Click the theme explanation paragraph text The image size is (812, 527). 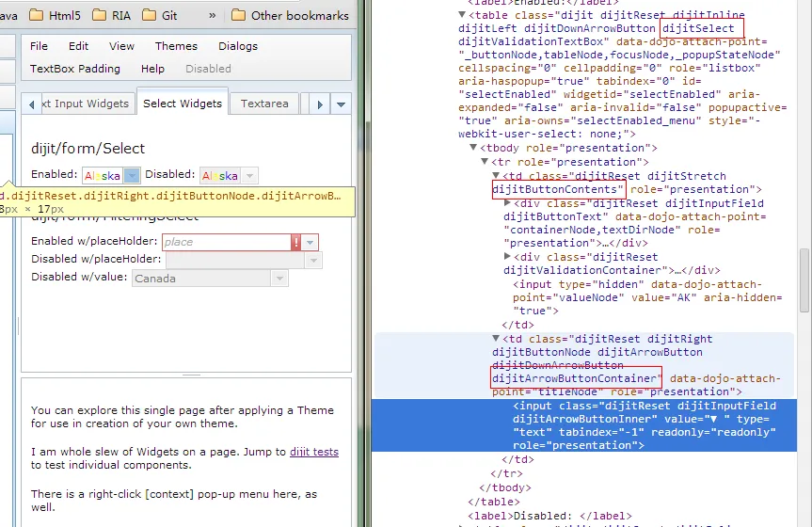183,417
